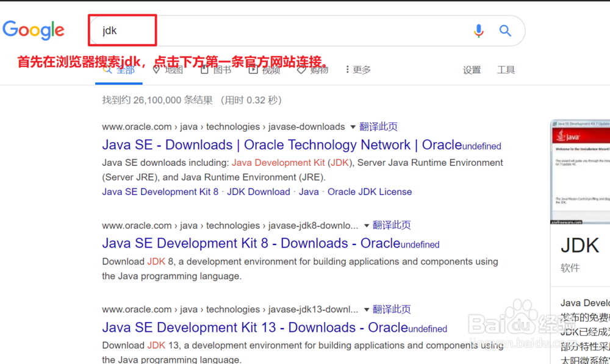Click 翻译此页 for the jdk13 result

pyautogui.click(x=392, y=309)
